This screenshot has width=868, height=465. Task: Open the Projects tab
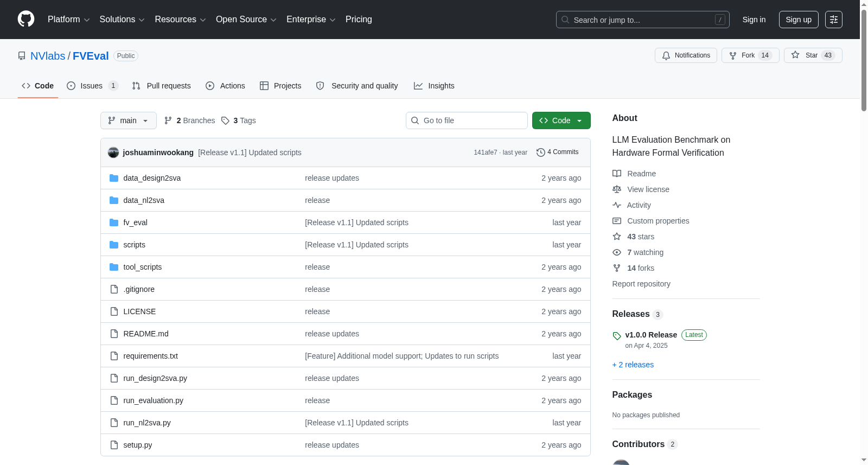pyautogui.click(x=280, y=86)
